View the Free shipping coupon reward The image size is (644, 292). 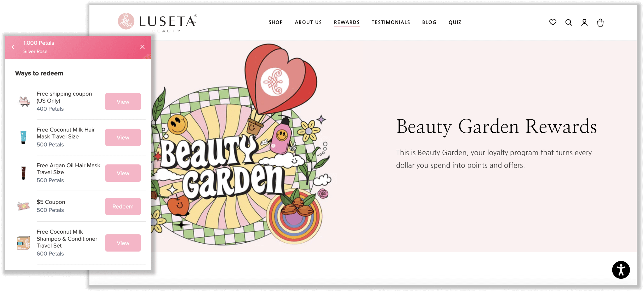[123, 102]
